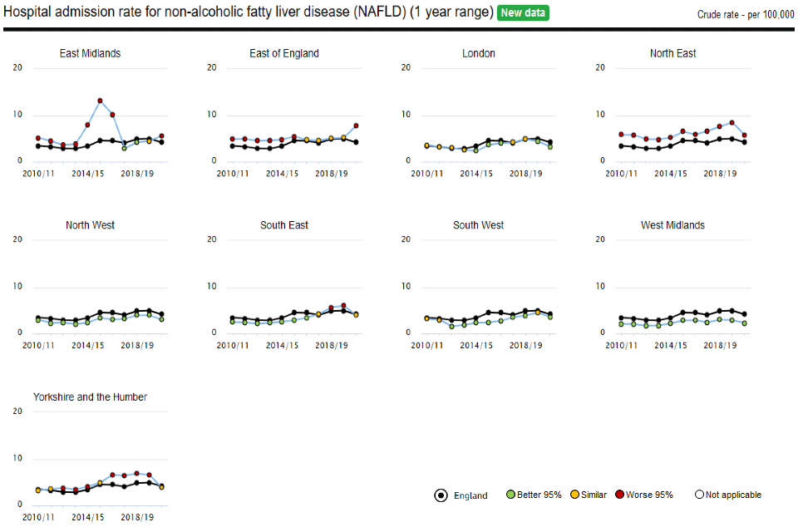Click the green "New data" badge
This screenshot has width=798, height=532.
[523, 13]
